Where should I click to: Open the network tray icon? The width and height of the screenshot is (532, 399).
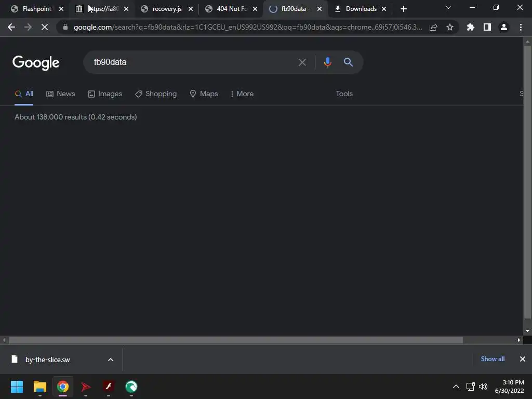coord(470,387)
